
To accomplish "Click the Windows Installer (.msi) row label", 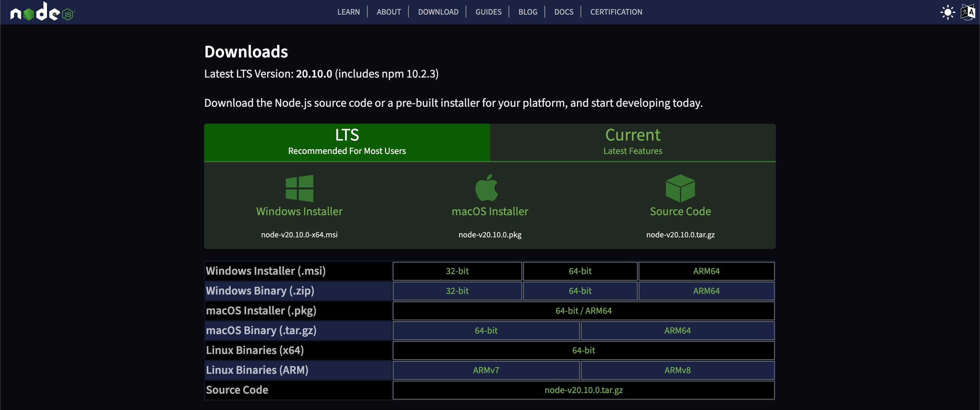I will 265,271.
